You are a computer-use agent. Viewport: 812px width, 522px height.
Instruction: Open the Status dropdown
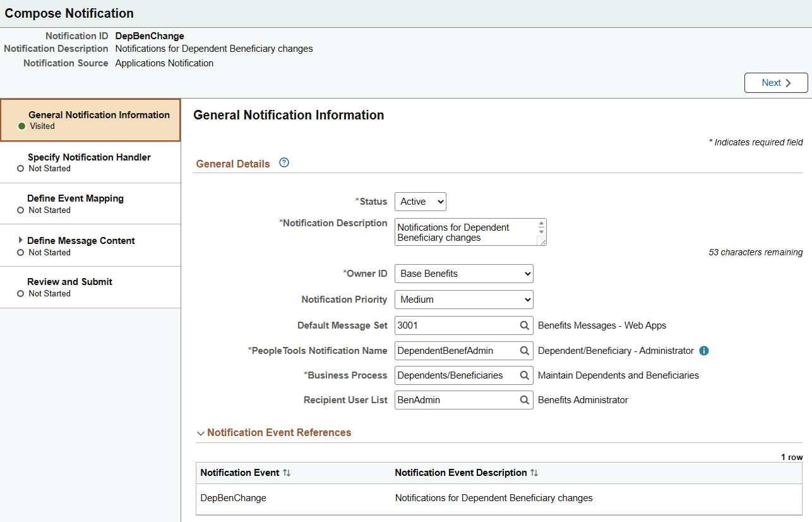pos(420,201)
